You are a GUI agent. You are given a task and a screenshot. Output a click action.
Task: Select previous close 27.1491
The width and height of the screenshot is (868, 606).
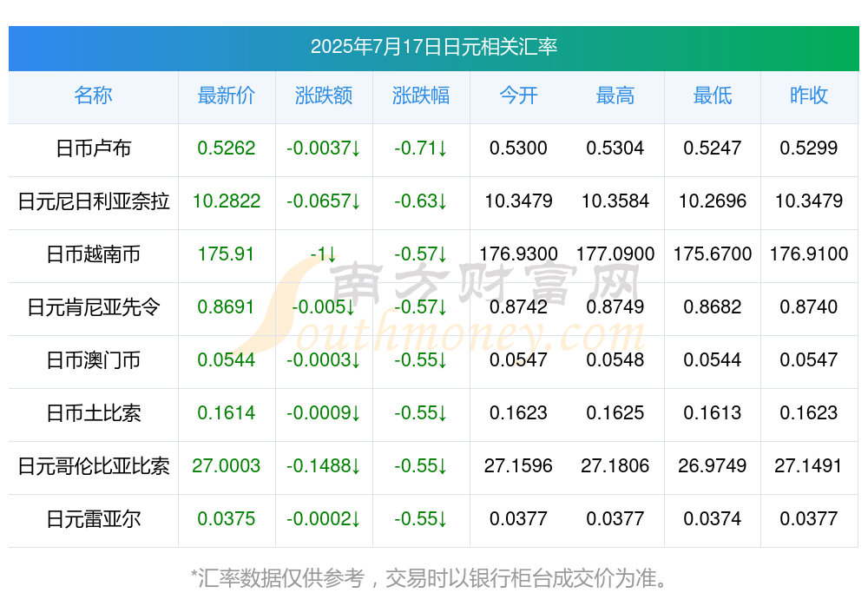[x=809, y=466]
